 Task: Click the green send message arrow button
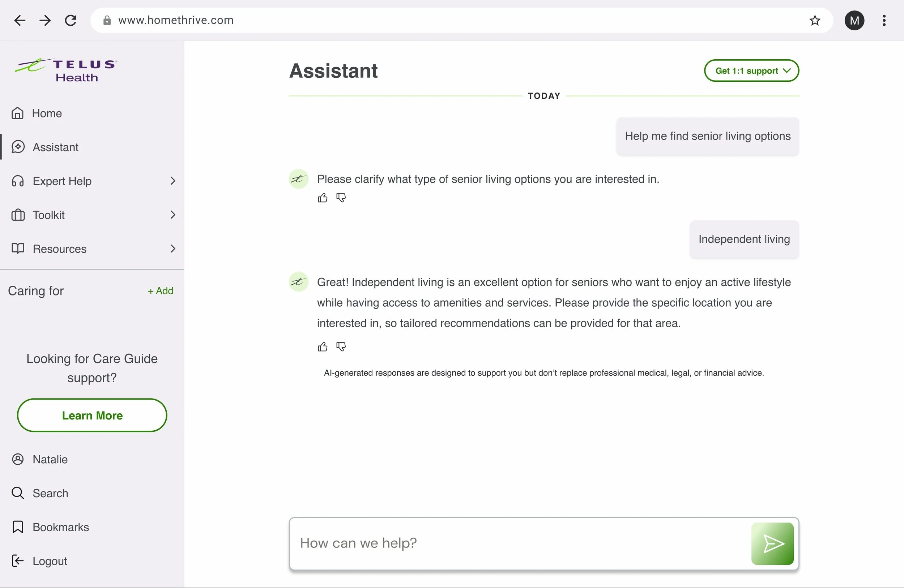tap(772, 544)
